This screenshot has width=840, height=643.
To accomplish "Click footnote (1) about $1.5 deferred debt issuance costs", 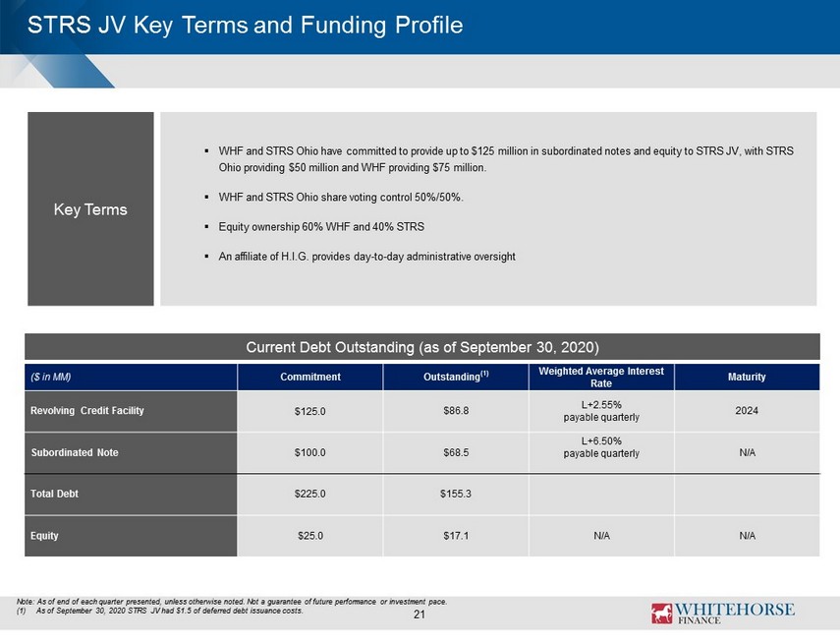I will tap(159, 611).
